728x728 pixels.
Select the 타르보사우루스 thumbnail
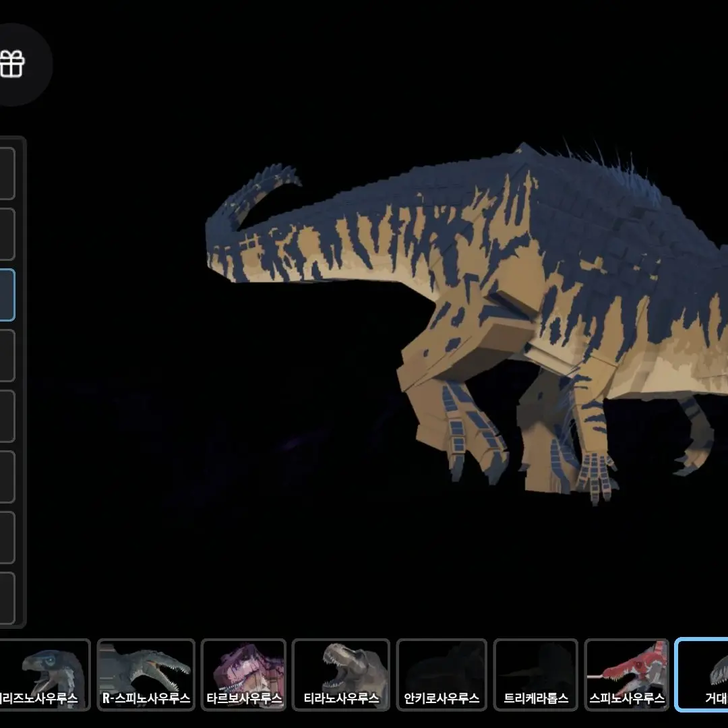[243, 674]
